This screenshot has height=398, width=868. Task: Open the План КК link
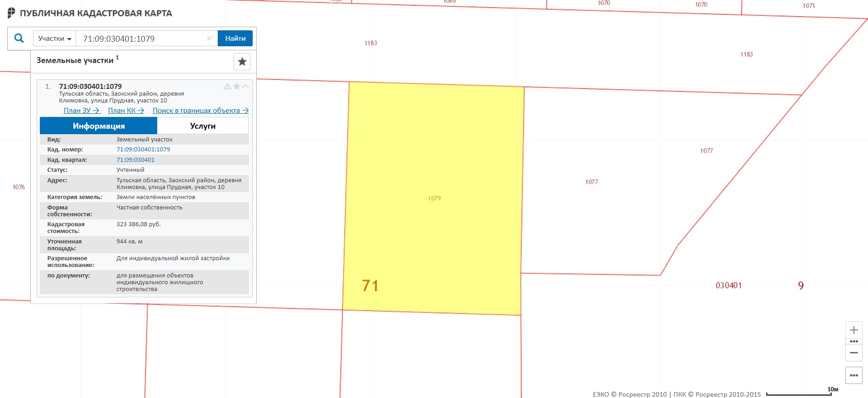pos(126,111)
